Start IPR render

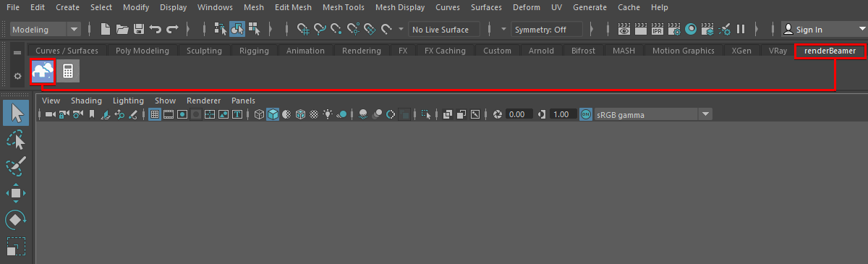658,30
